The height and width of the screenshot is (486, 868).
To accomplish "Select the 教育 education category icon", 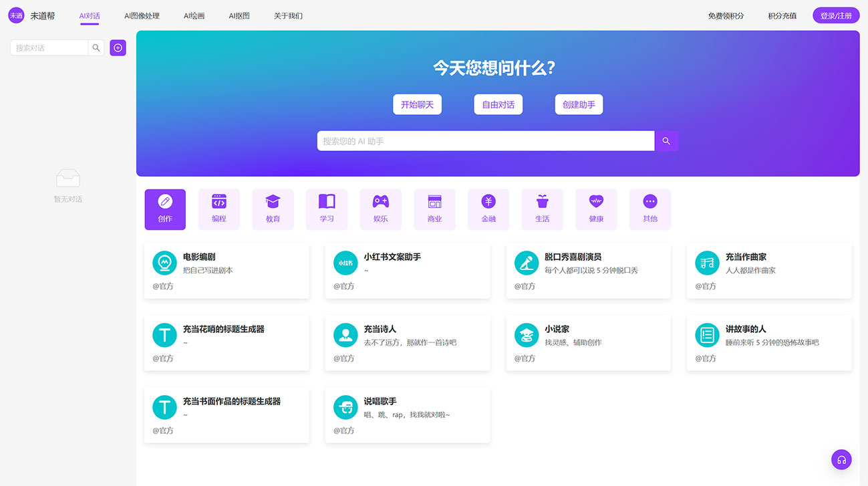I will pos(273,209).
